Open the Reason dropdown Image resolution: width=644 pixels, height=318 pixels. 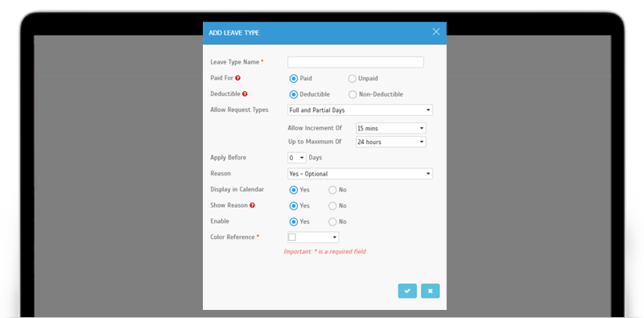(360, 174)
